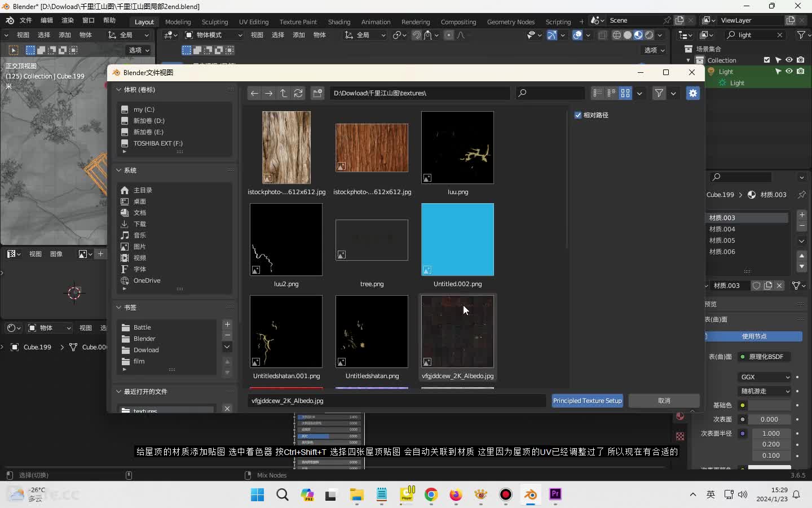Click the Principled Texture Setup button
This screenshot has width=812, height=508.
pyautogui.click(x=587, y=401)
